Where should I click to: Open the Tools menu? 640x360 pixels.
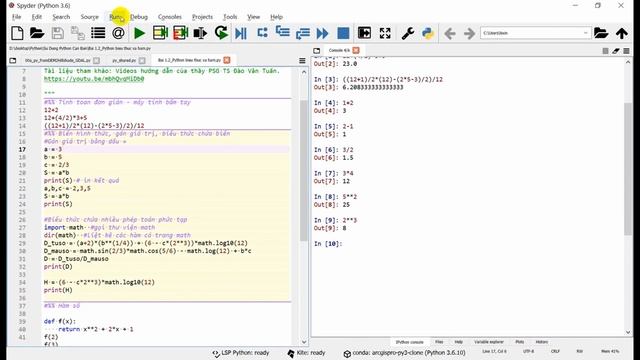coord(230,17)
